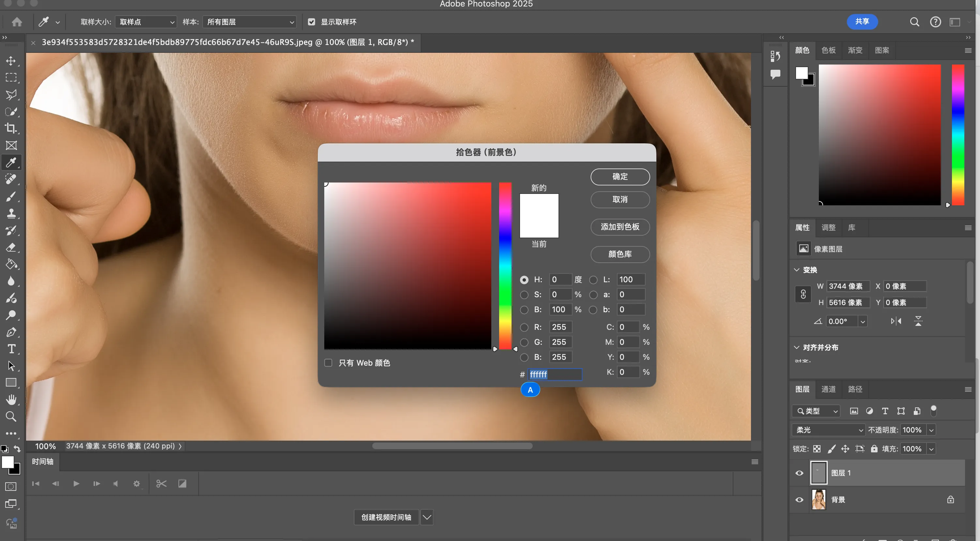Select the Move tool
Image resolution: width=980 pixels, height=541 pixels.
click(x=11, y=61)
